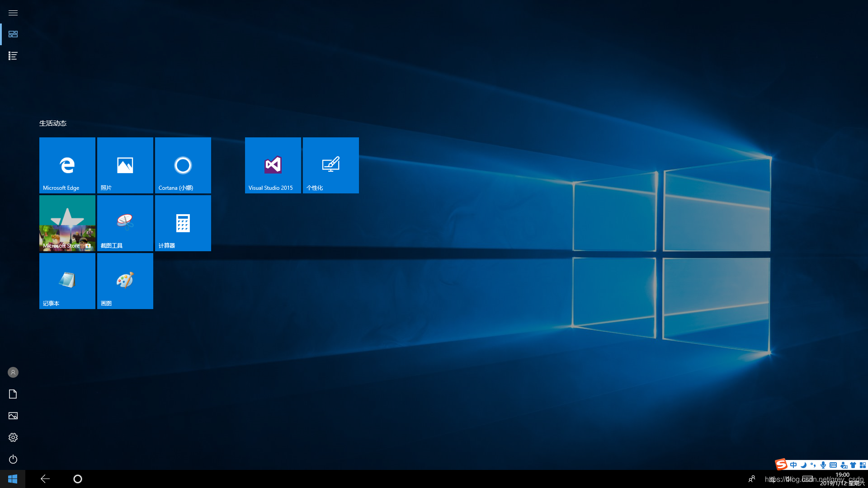Open the Microsoft Store live tile

pos(67,223)
